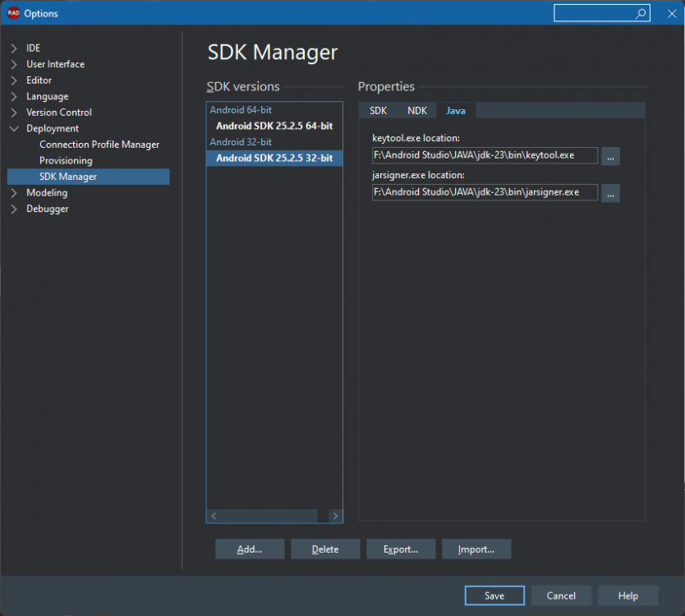Click the keytool.exe location field
The image size is (685, 616).
click(x=485, y=155)
